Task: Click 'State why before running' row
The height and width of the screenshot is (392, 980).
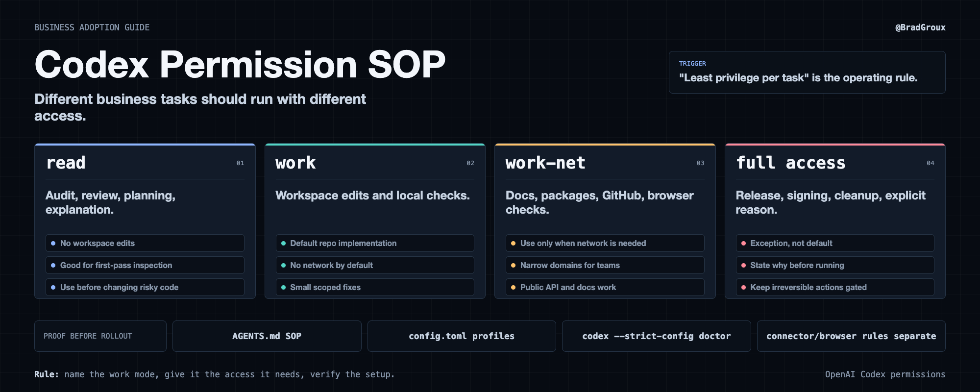Action: pyautogui.click(x=835, y=265)
